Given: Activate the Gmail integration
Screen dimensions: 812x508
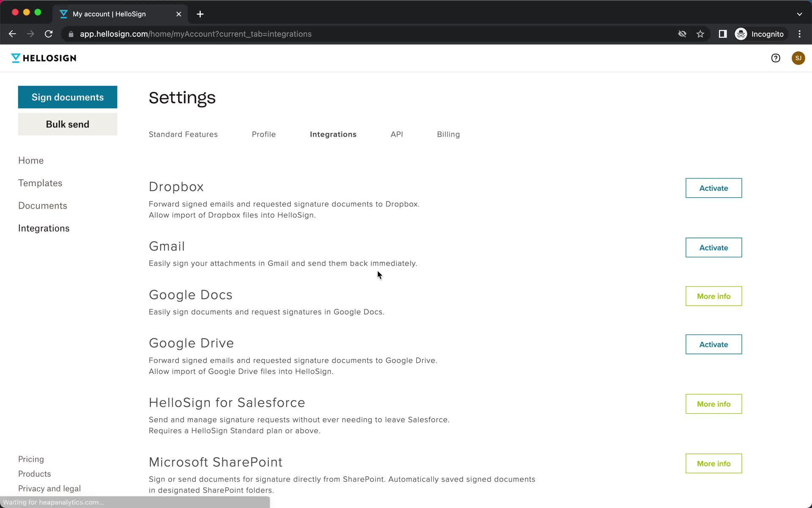Looking at the screenshot, I should (713, 247).
